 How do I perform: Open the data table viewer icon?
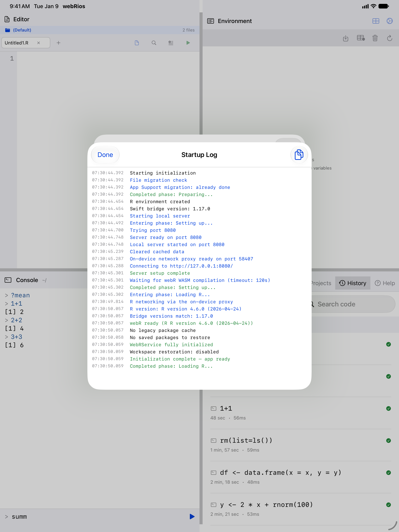(x=361, y=38)
